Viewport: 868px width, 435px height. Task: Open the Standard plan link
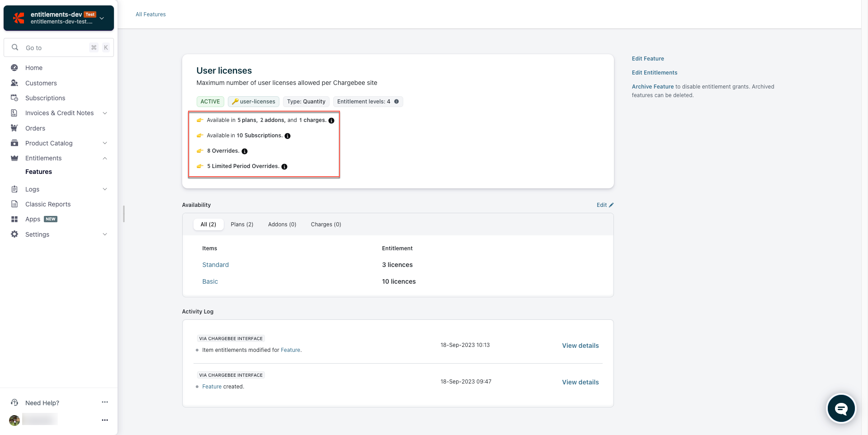(215, 265)
